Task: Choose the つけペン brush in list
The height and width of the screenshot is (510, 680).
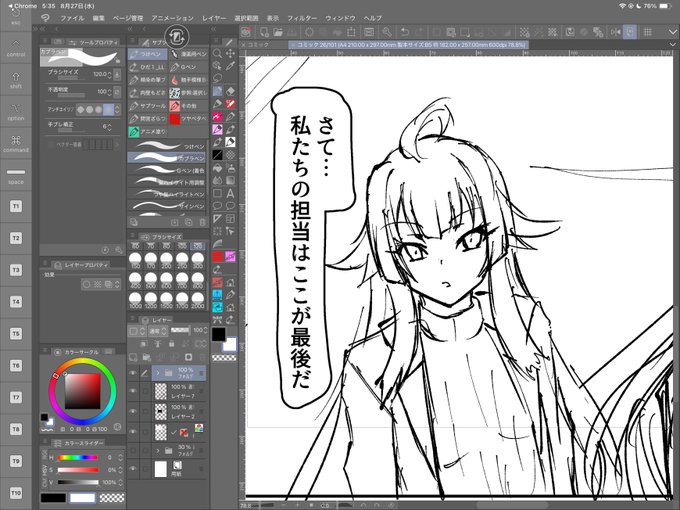Action: pyautogui.click(x=167, y=146)
